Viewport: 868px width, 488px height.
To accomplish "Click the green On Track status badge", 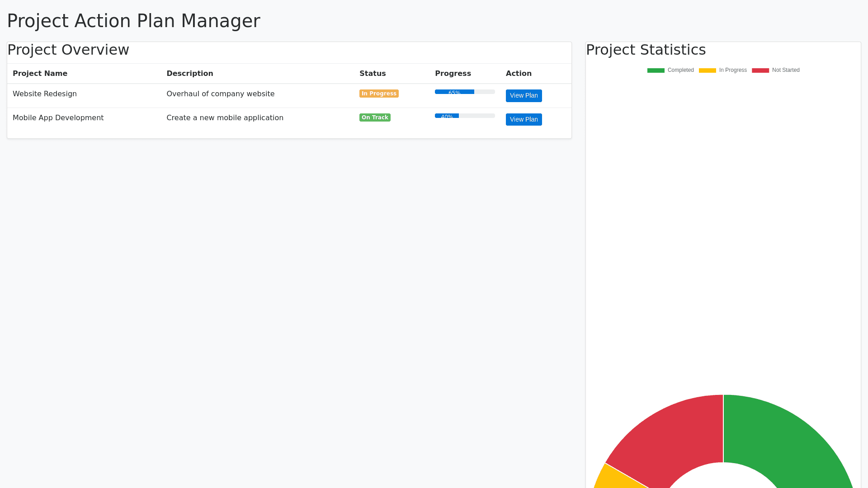I will [x=375, y=117].
